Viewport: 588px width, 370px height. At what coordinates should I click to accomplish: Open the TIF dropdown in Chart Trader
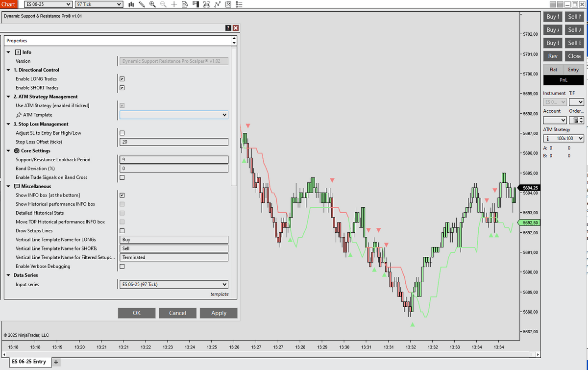tap(576, 102)
